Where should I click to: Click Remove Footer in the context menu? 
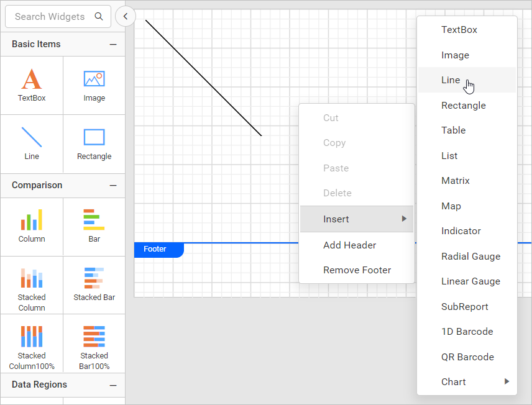pos(356,270)
